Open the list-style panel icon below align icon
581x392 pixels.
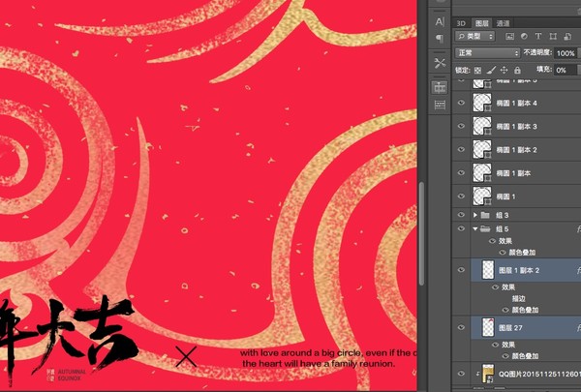[x=440, y=105]
